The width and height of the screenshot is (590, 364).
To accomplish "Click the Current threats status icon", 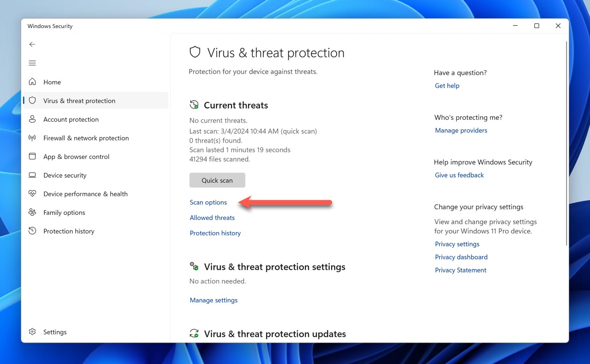I will click(x=194, y=105).
